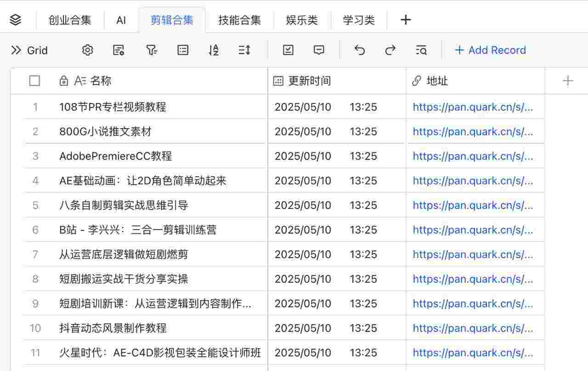Open link for AdobePremiereCC教程

tap(473, 156)
